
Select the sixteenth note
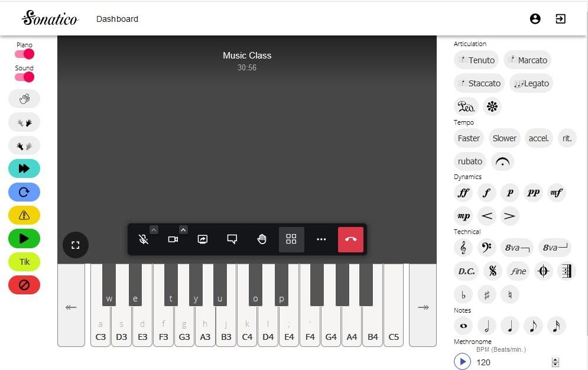556,326
